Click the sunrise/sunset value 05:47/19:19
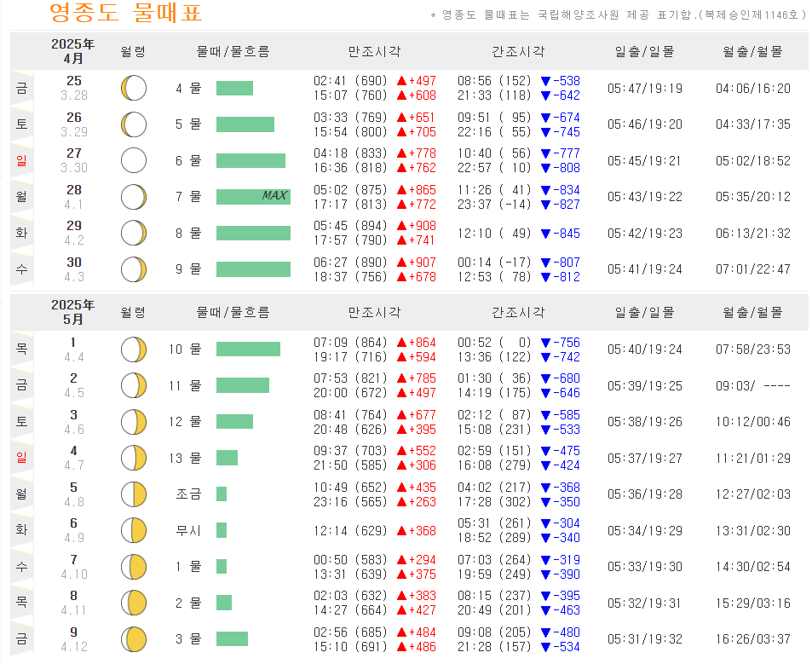The height and width of the screenshot is (664, 812). (645, 89)
